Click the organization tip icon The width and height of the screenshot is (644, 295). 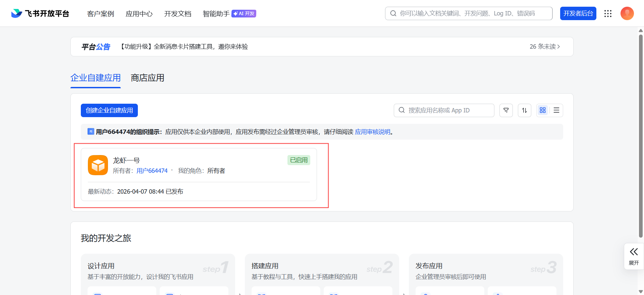[91, 132]
